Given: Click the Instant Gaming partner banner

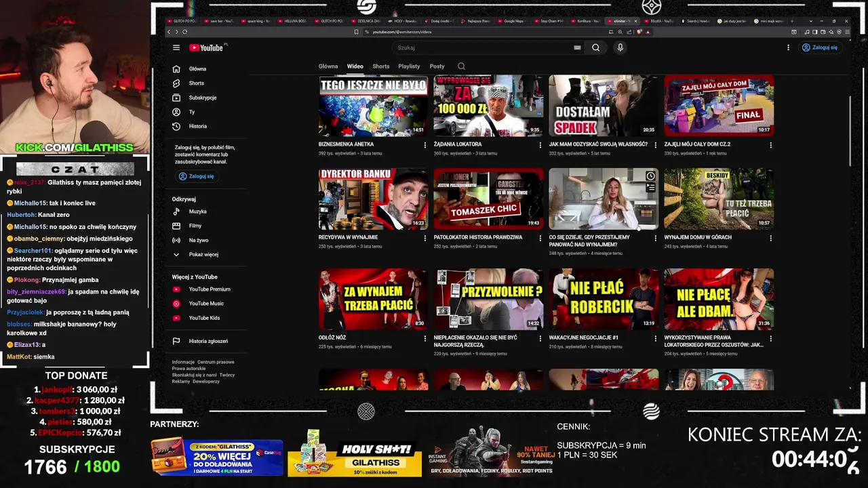Looking at the screenshot, I should click(x=490, y=452).
